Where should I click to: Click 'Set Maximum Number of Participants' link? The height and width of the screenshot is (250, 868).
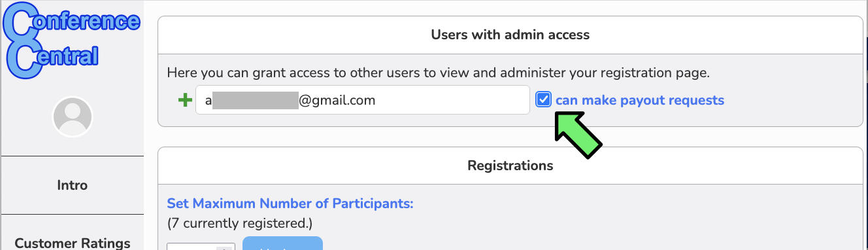(x=290, y=204)
